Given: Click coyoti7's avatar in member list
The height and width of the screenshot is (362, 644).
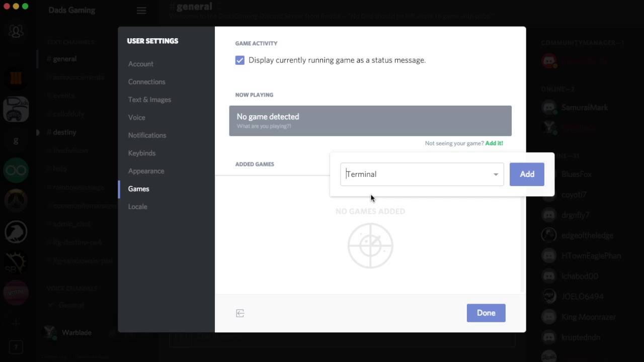Looking at the screenshot, I should 549,195.
